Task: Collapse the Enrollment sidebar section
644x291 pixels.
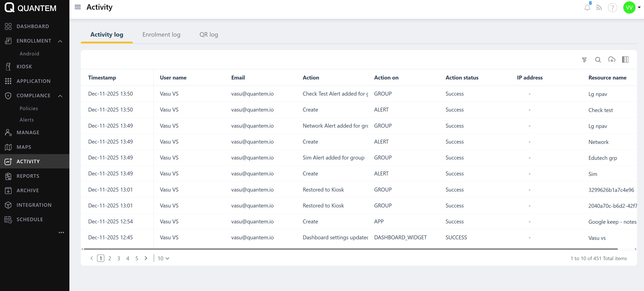Action: coord(60,41)
